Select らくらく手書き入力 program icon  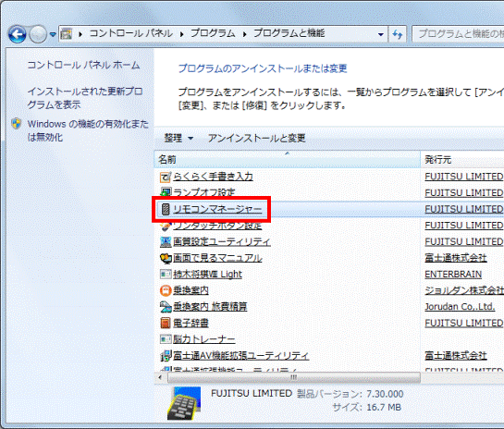[166, 177]
